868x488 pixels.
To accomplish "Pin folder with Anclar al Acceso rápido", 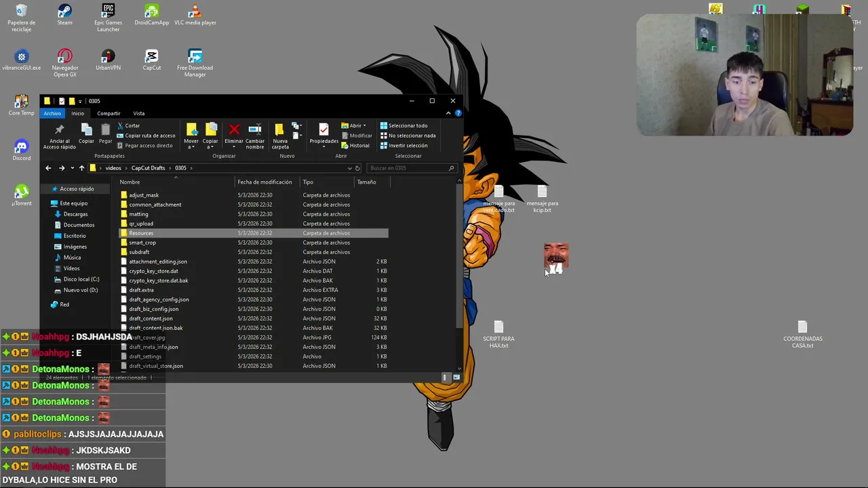I will click(60, 136).
